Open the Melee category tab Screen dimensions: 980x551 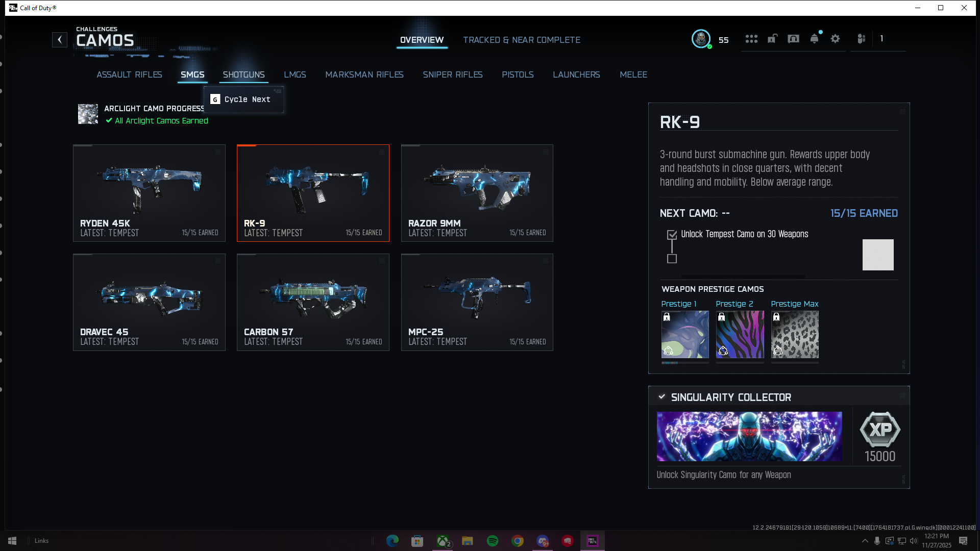pos(633,74)
